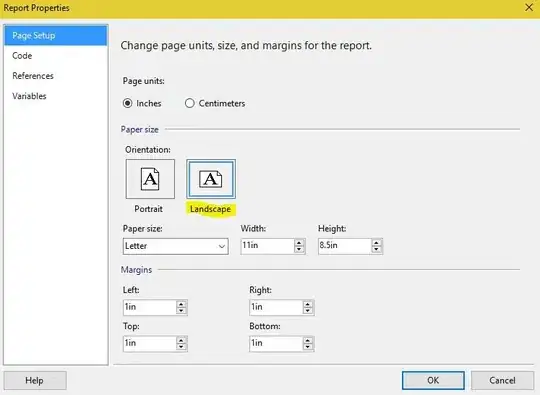Screen dimensions: 540x395
Task: Select the Landscape orientation icon
Action: click(x=211, y=179)
